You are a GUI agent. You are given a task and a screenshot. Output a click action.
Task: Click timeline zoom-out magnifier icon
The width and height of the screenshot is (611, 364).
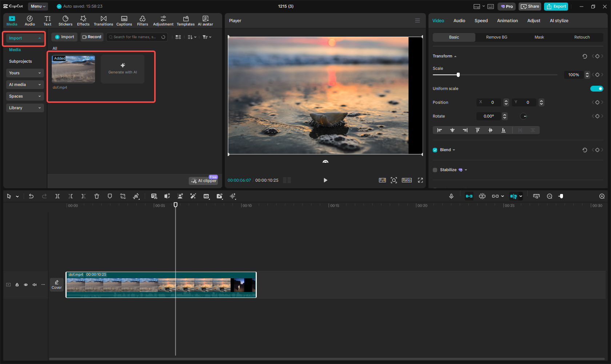point(550,196)
